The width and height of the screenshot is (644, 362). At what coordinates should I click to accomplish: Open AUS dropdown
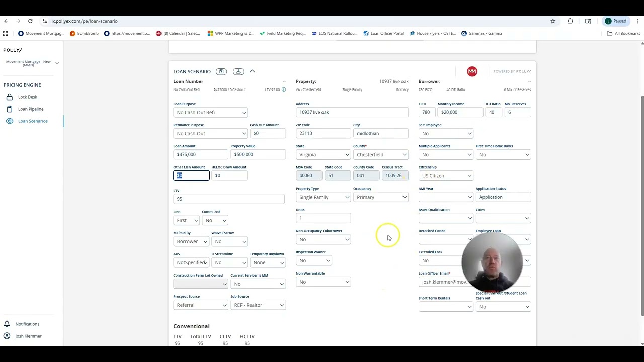pyautogui.click(x=191, y=262)
